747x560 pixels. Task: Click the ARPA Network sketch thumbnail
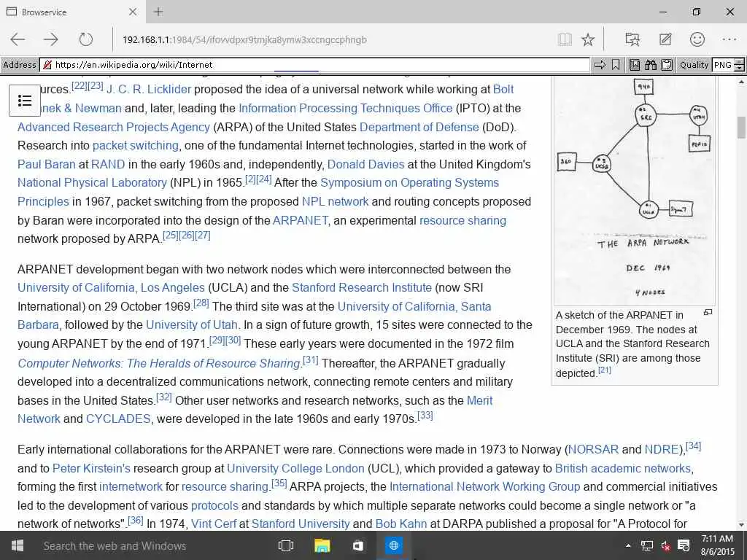634,190
